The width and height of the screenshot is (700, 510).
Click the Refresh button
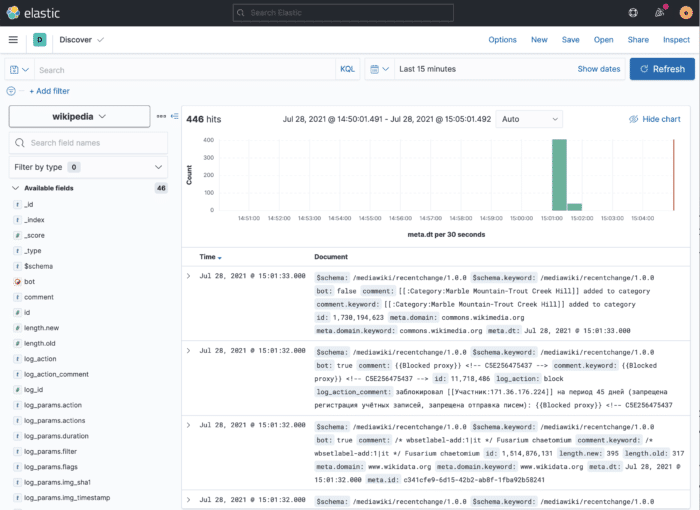tap(662, 69)
